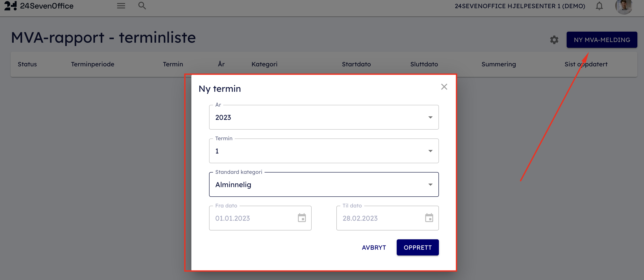Open the Fra dato calendar picker
This screenshot has width=644, height=280.
coord(302,218)
